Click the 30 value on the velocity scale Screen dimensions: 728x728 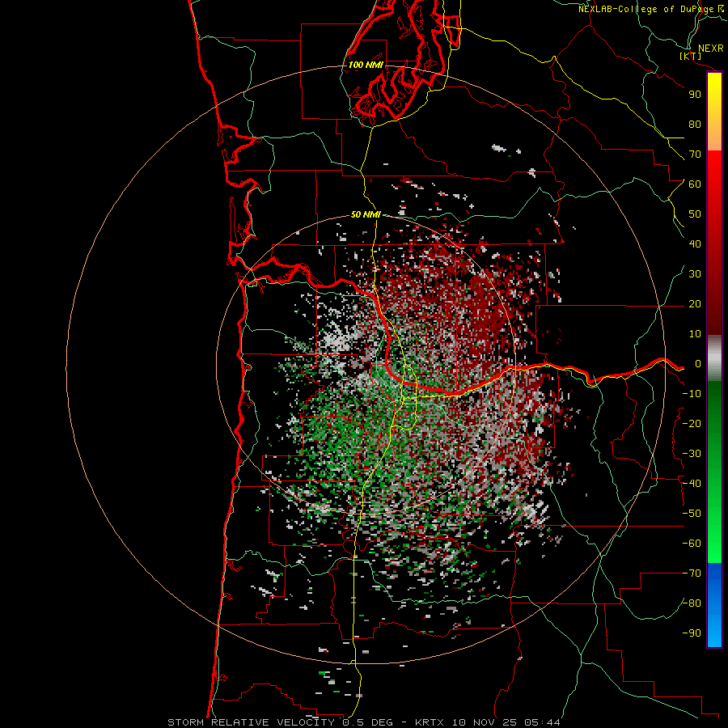(695, 274)
